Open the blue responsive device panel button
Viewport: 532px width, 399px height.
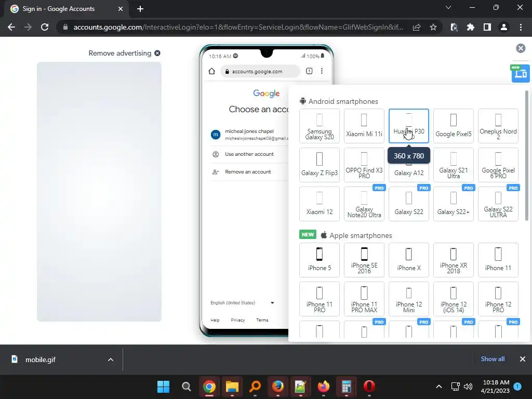(521, 73)
